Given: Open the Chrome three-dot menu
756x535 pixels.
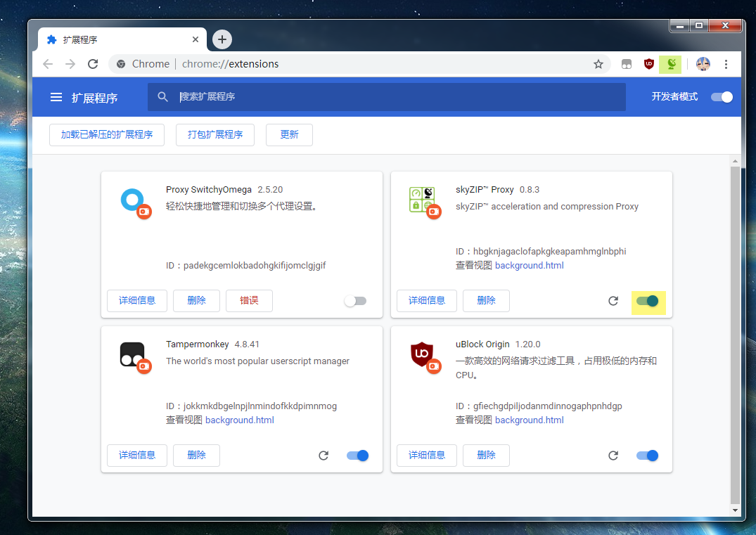Looking at the screenshot, I should click(x=726, y=64).
